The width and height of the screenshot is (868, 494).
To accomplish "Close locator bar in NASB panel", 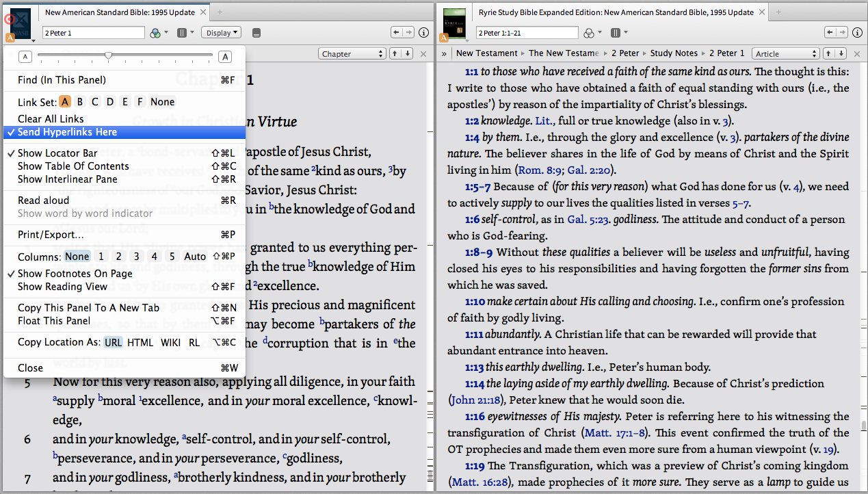I will point(424,53).
